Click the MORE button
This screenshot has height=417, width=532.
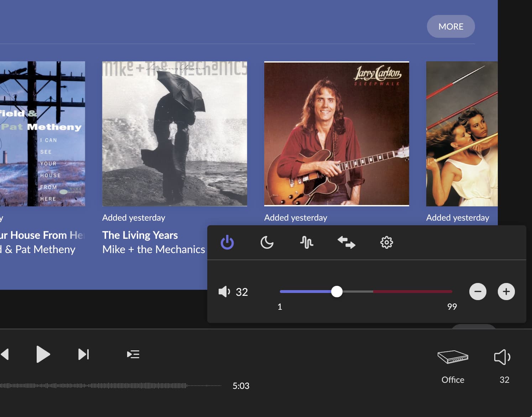[x=451, y=26]
